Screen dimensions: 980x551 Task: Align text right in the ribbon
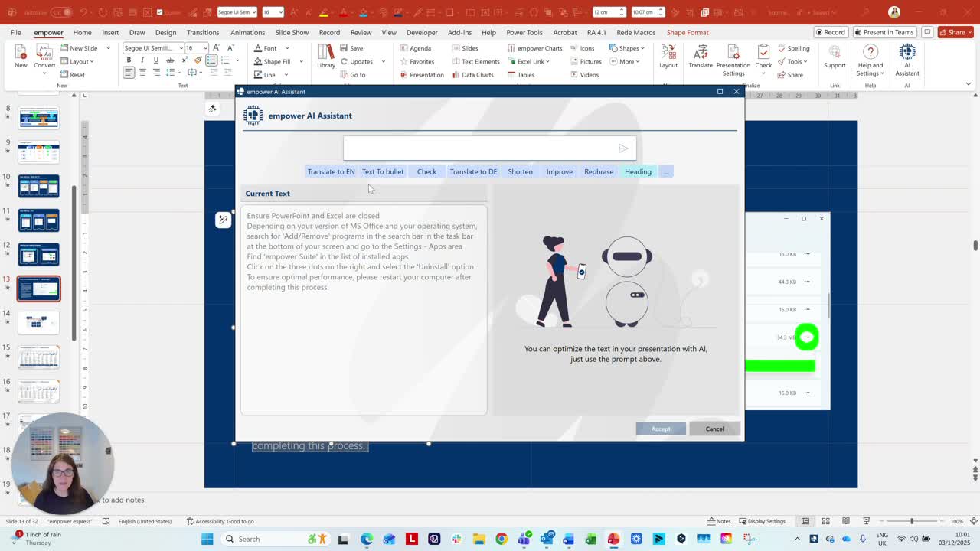pyautogui.click(x=156, y=73)
